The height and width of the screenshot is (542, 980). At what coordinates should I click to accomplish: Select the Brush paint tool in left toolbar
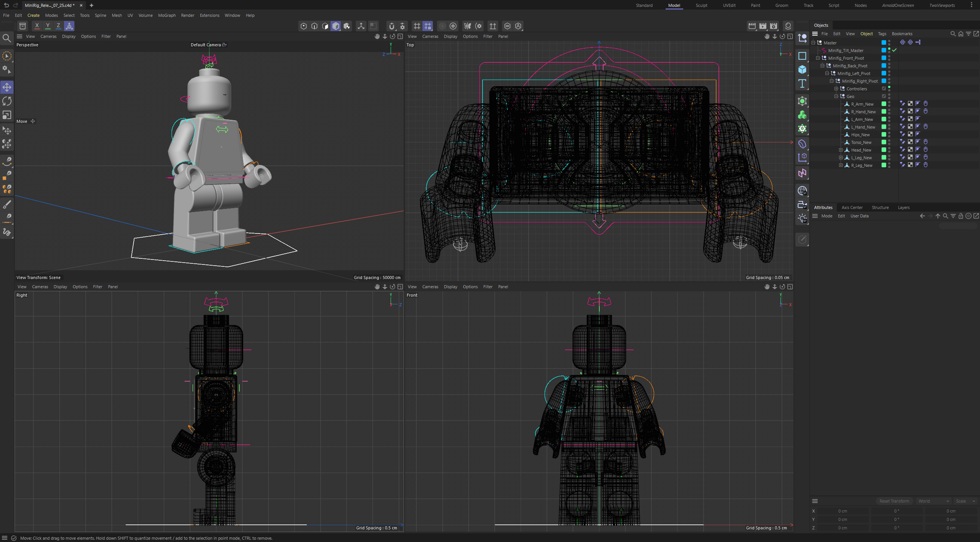coord(7,204)
